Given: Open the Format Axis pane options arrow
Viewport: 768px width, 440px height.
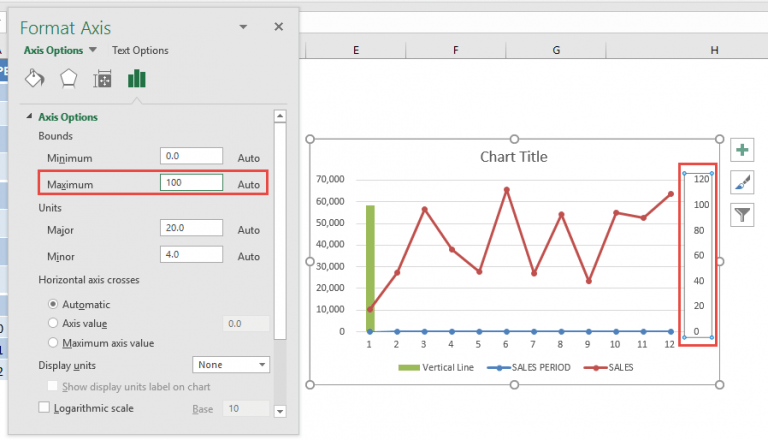Looking at the screenshot, I should click(x=244, y=27).
